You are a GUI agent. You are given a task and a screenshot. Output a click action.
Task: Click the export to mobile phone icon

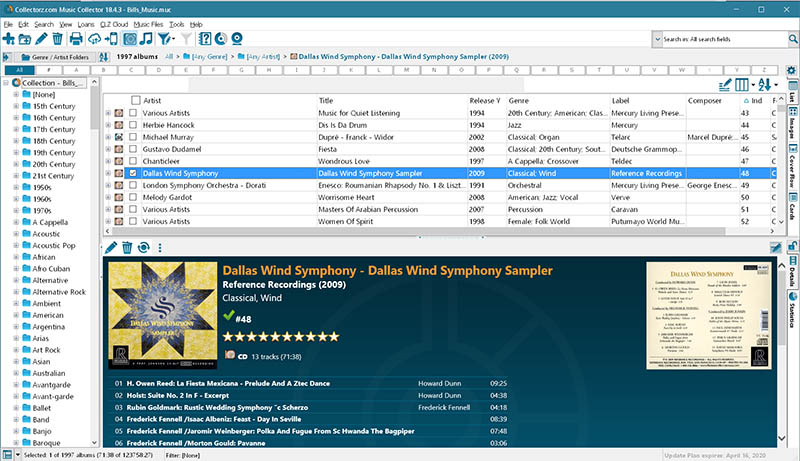(111, 39)
